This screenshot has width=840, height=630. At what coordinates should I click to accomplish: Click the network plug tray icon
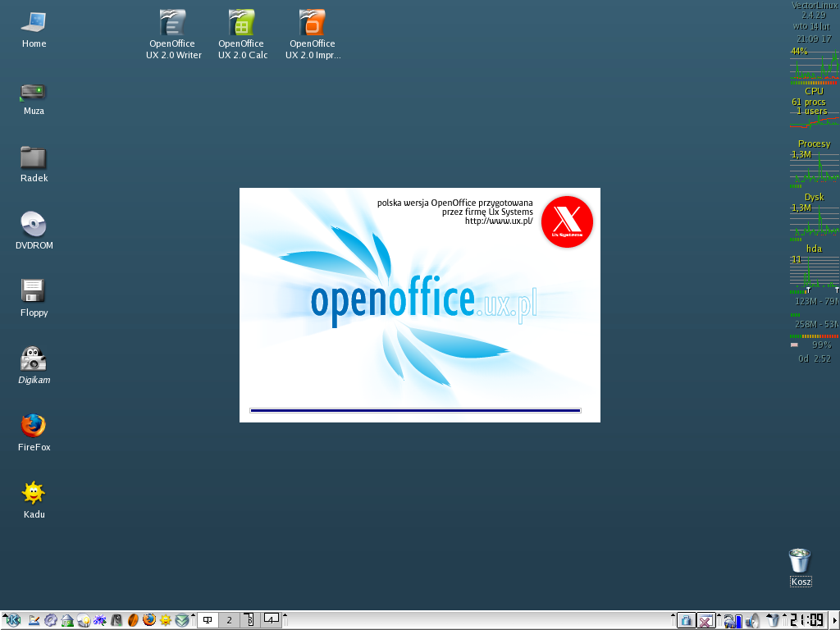tap(733, 621)
